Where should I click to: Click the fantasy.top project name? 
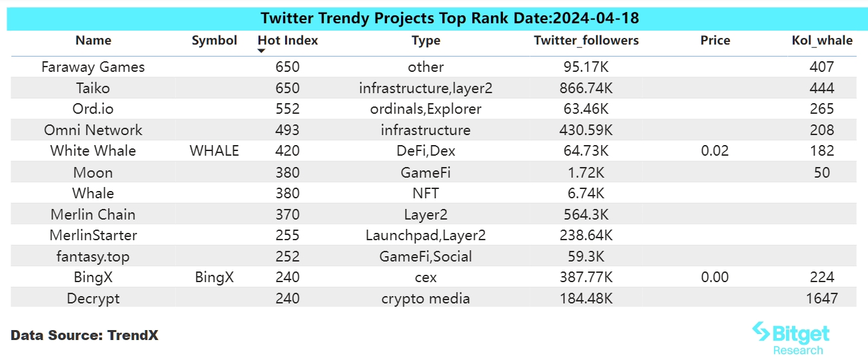pyautogui.click(x=93, y=256)
